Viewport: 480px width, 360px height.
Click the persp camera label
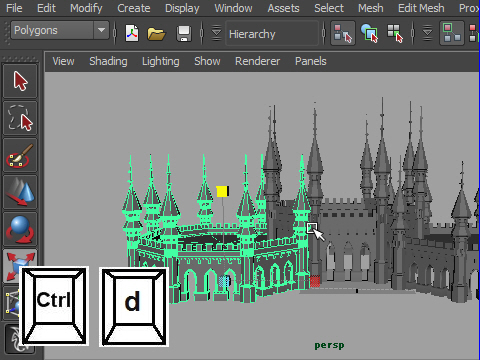329,345
